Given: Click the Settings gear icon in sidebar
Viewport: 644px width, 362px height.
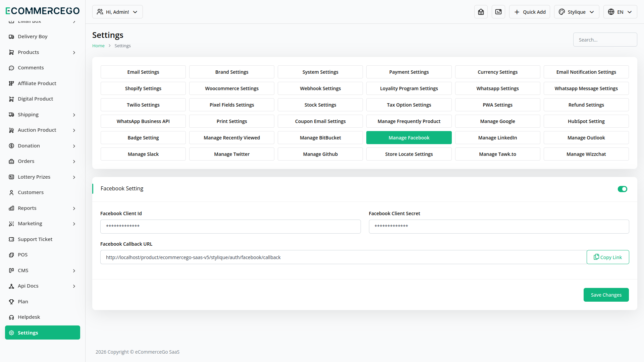Looking at the screenshot, I should click(11, 333).
